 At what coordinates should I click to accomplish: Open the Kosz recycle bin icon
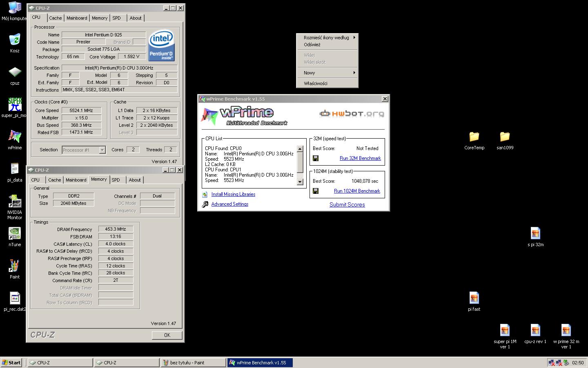tap(15, 40)
